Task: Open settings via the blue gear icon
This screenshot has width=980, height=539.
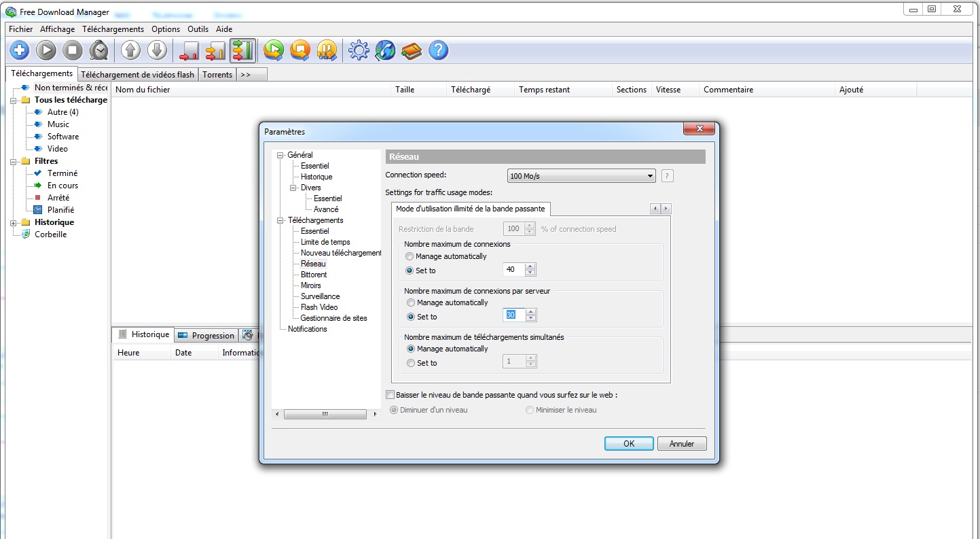Action: [359, 50]
